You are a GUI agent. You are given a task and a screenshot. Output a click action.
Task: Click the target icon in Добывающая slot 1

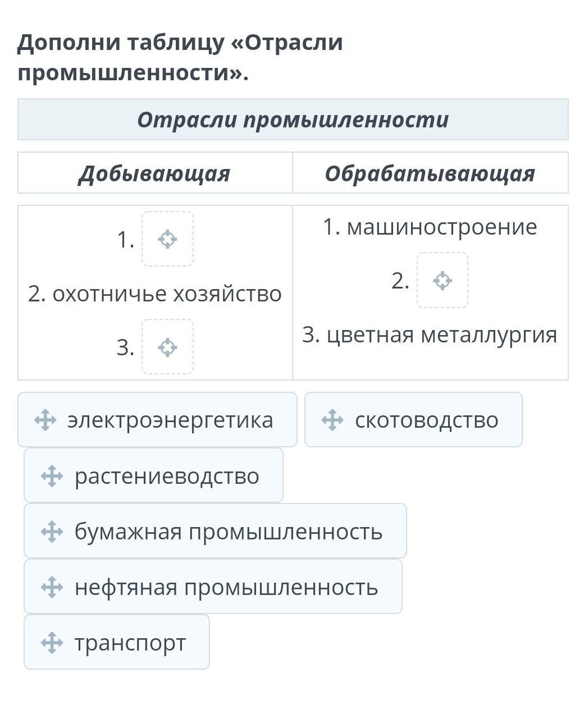point(167,239)
